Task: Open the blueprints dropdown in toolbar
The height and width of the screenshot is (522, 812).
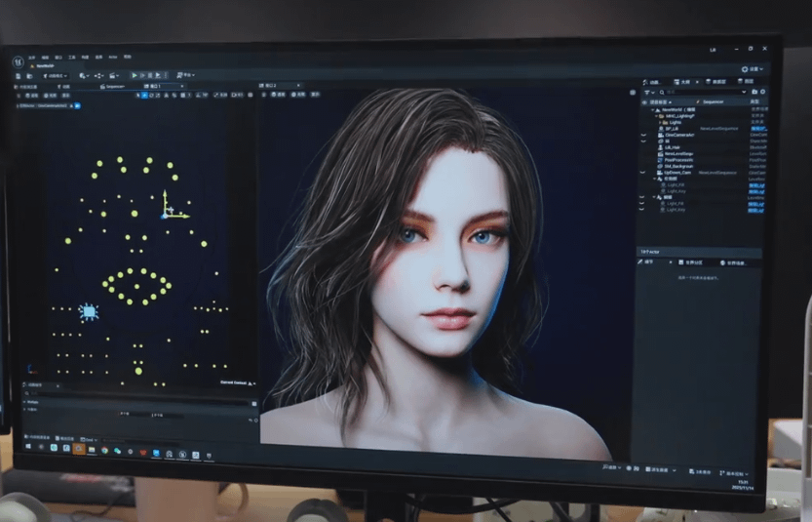Action: 98,76
